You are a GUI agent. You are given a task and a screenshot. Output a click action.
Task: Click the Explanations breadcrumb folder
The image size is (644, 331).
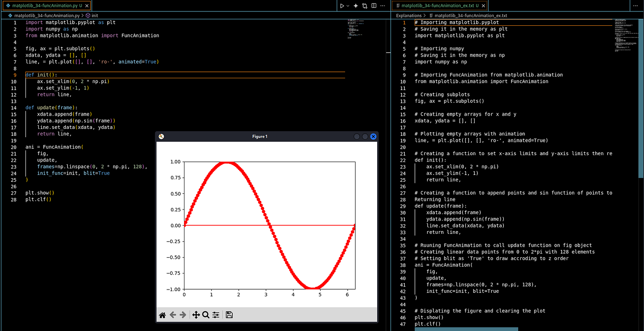coord(408,16)
